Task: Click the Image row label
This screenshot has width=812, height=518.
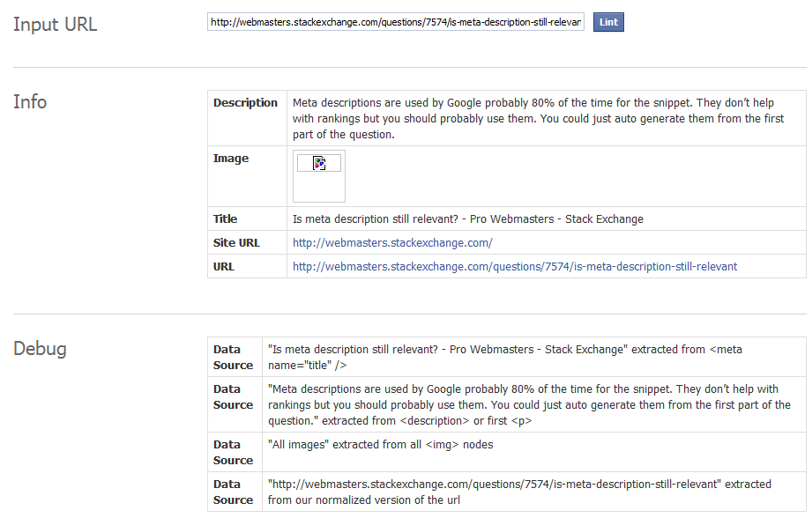Action: [231, 159]
